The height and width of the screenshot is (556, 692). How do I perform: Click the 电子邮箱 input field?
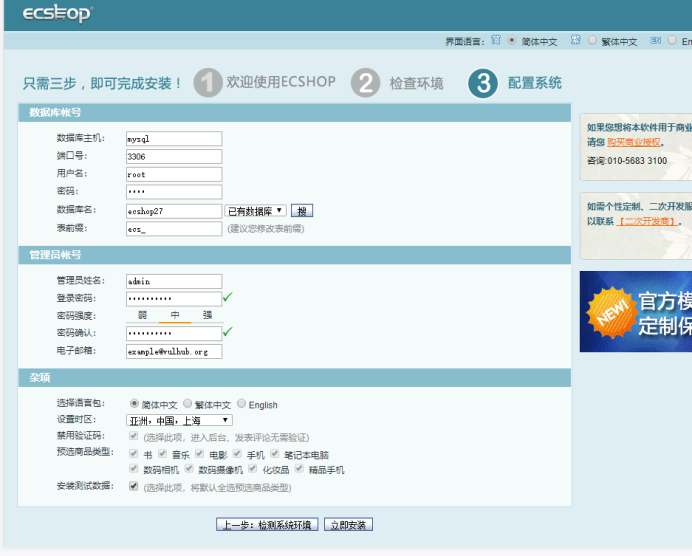[x=174, y=351]
